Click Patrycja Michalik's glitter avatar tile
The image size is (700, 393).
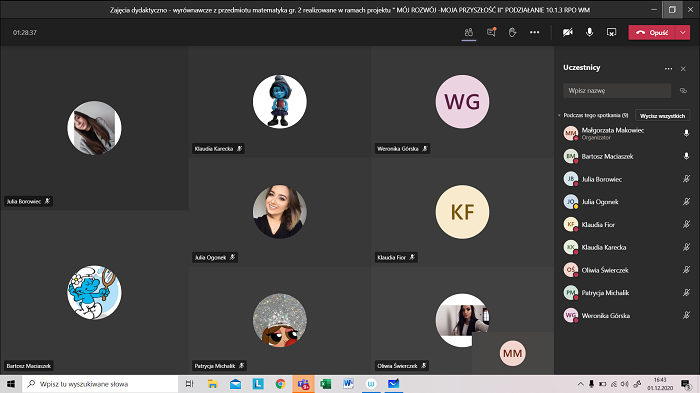point(279,320)
